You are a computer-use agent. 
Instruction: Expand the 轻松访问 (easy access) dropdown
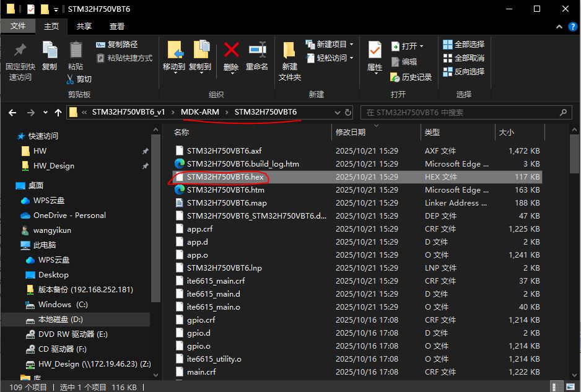click(351, 58)
